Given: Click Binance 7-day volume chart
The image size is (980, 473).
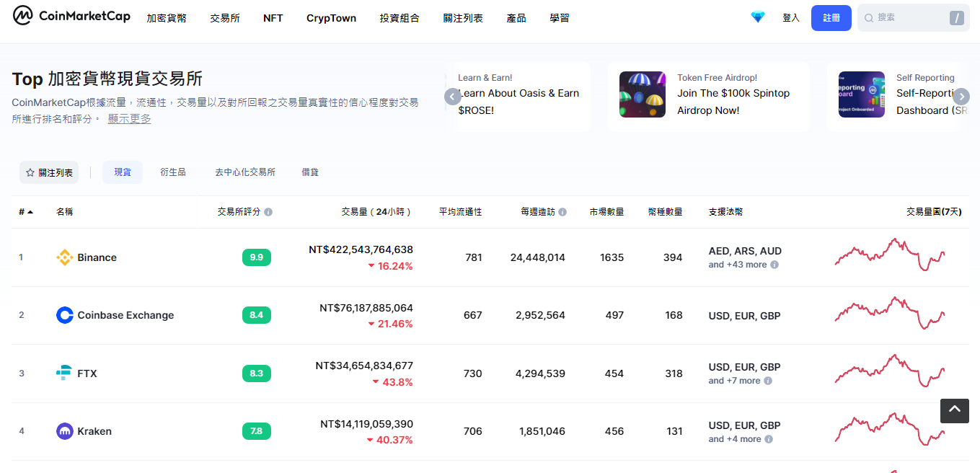Looking at the screenshot, I should coord(890,255).
